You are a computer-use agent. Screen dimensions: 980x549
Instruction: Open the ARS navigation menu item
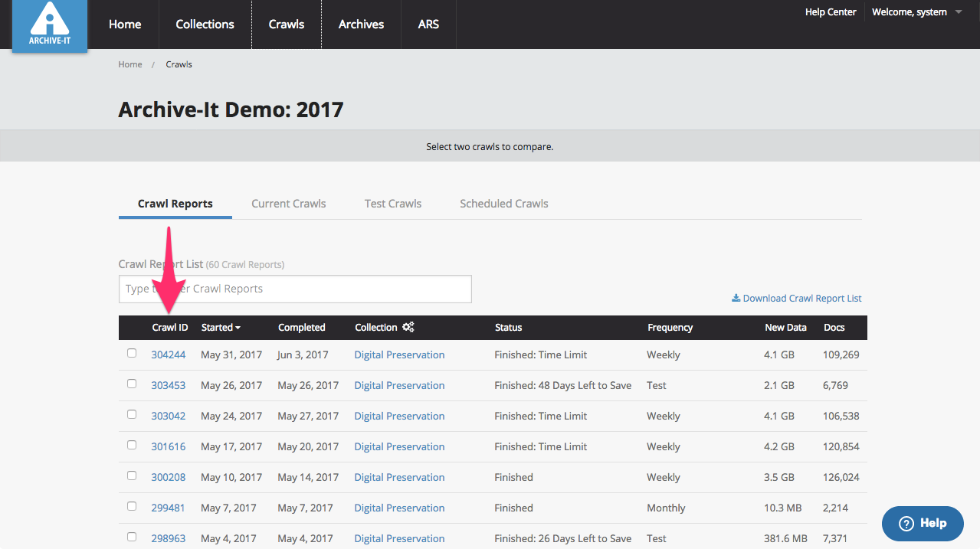coord(428,25)
